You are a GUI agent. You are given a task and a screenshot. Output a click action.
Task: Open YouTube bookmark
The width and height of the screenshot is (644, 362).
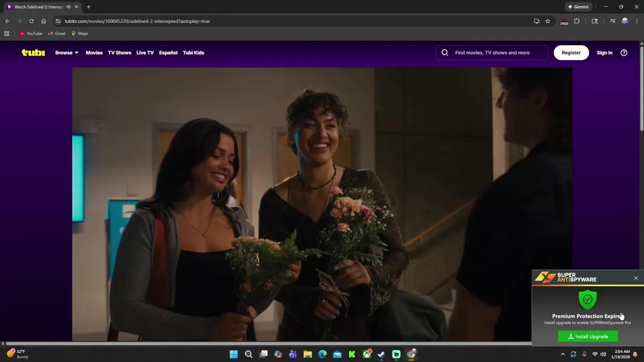point(31,34)
